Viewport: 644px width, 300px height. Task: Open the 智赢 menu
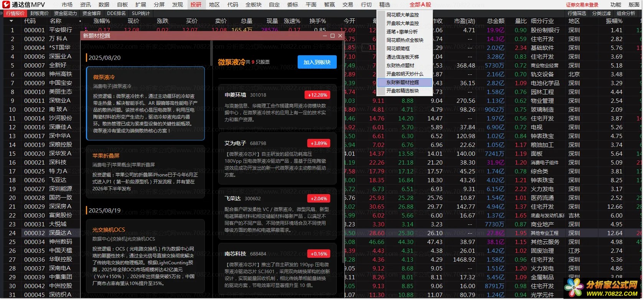click(329, 5)
